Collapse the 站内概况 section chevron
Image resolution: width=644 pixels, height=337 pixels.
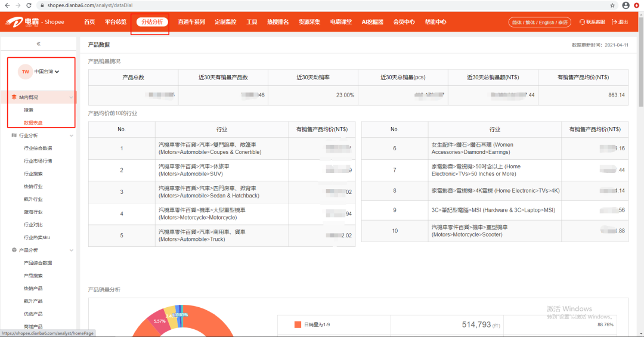pos(71,97)
